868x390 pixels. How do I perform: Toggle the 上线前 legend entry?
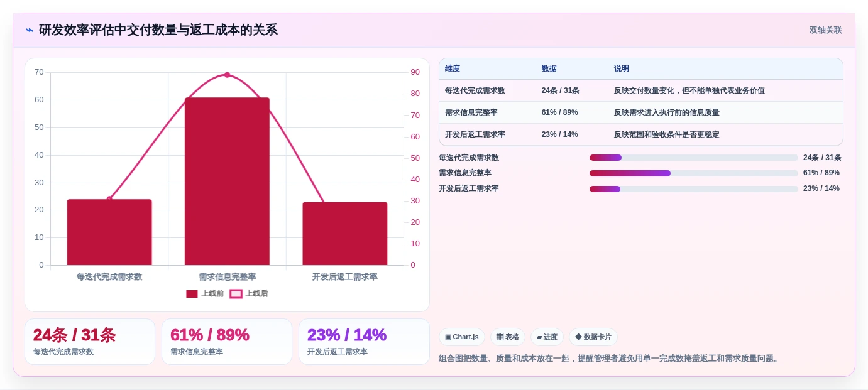tap(205, 293)
